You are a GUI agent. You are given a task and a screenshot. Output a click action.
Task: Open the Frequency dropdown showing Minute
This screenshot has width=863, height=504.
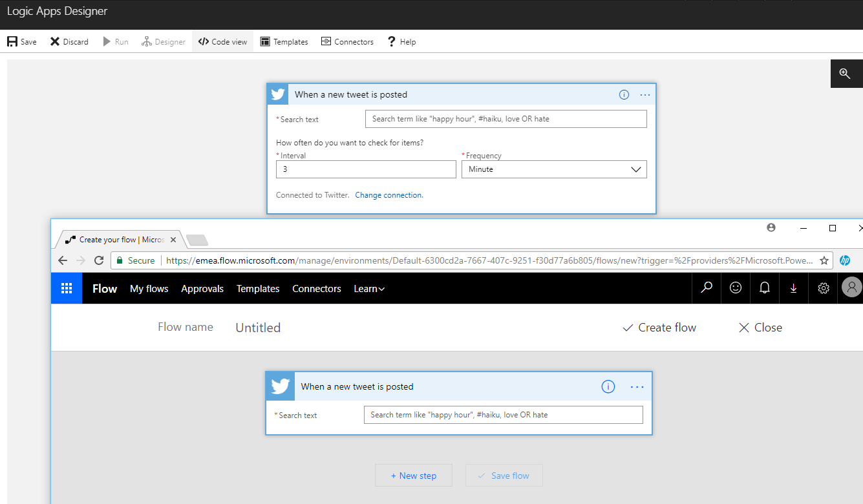click(x=554, y=169)
